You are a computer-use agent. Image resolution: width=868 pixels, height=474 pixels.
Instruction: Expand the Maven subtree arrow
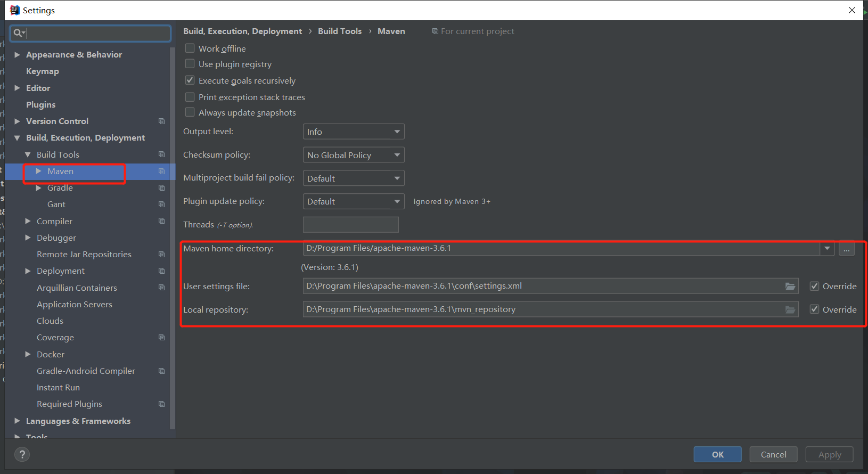(38, 171)
